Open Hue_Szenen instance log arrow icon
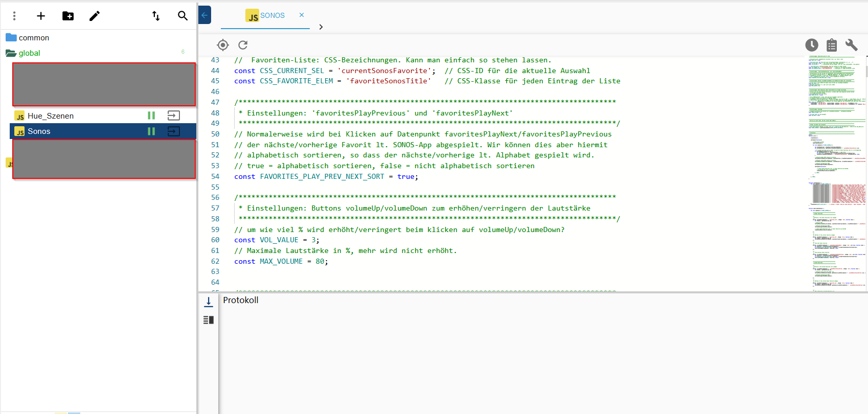868x414 pixels. pos(174,116)
